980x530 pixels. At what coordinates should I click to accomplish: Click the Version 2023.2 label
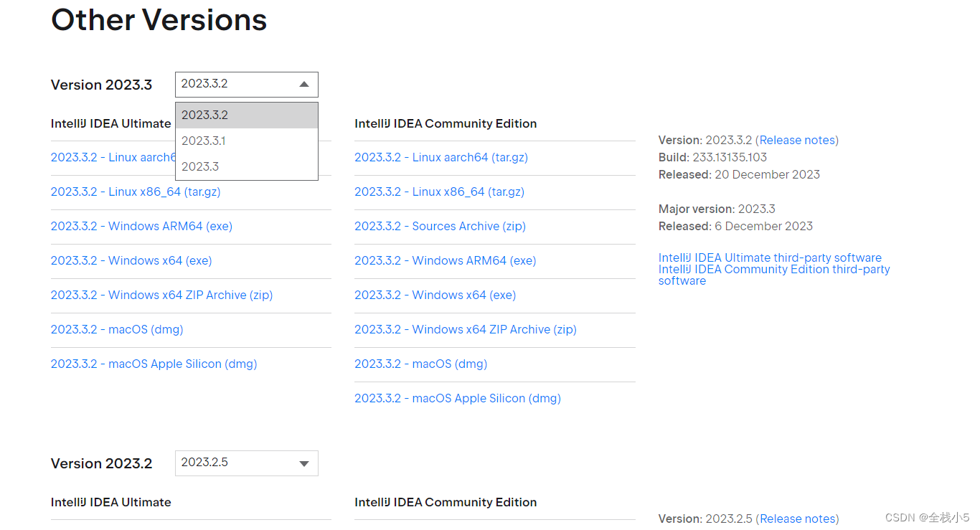click(102, 464)
